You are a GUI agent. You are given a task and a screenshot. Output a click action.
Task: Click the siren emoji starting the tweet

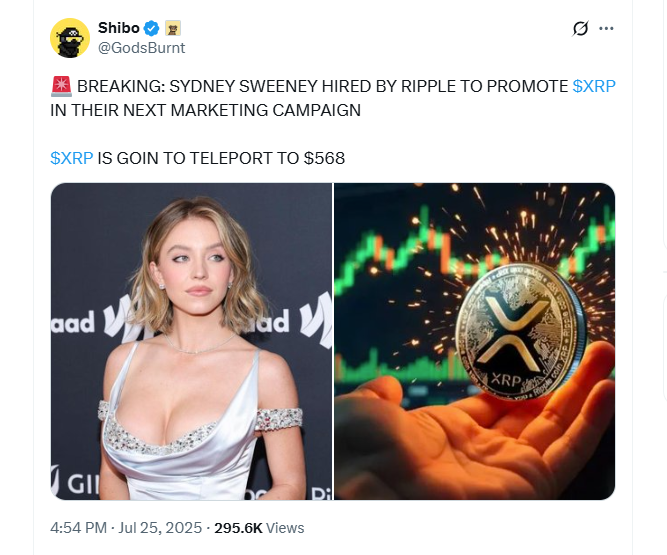(x=60, y=87)
